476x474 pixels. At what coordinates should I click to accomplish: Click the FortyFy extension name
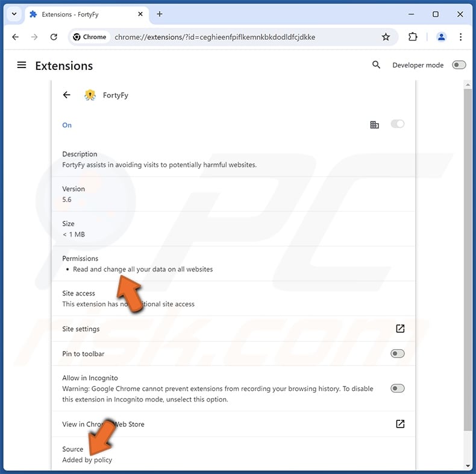115,95
